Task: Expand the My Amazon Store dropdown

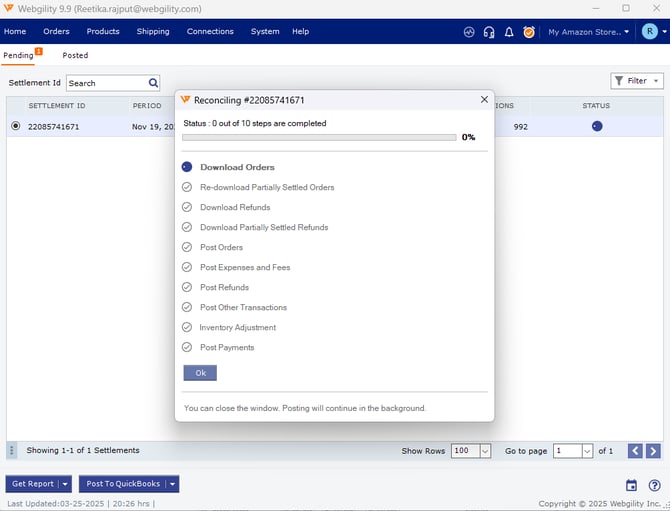Action: click(x=588, y=32)
